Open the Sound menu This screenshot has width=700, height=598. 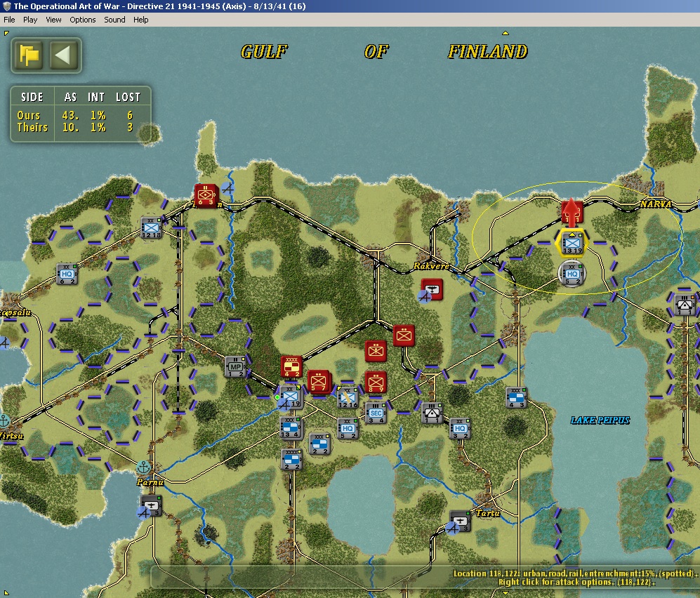tap(114, 20)
